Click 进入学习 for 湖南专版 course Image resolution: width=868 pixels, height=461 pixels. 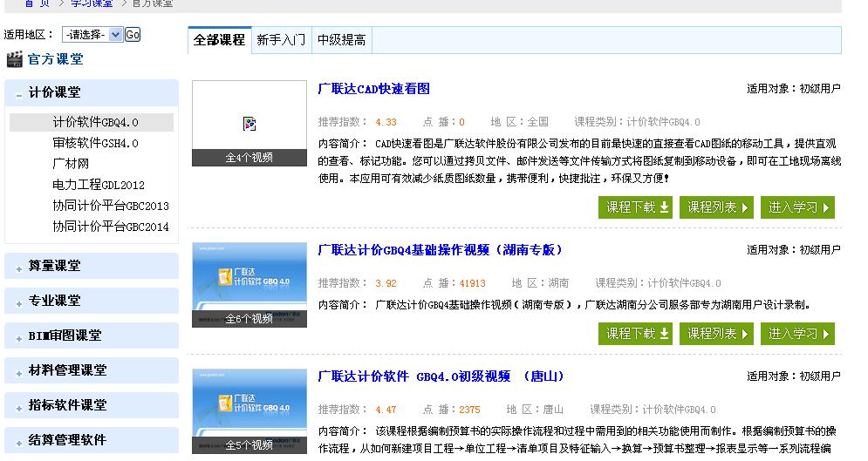tap(797, 334)
